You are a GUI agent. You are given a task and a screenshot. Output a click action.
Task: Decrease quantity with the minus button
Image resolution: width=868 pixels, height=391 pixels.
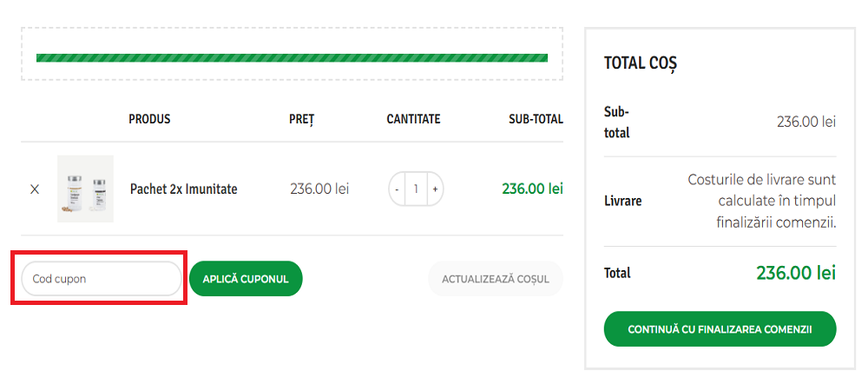pyautogui.click(x=397, y=189)
